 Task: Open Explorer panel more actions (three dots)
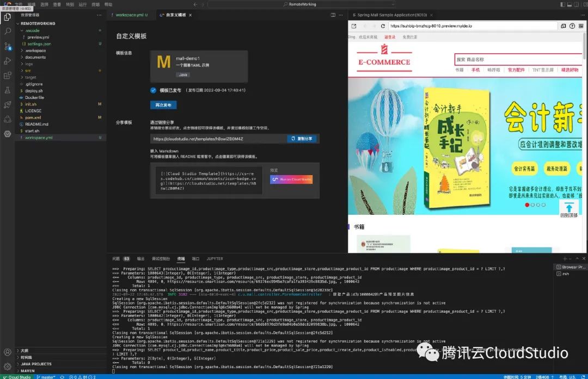pos(99,15)
